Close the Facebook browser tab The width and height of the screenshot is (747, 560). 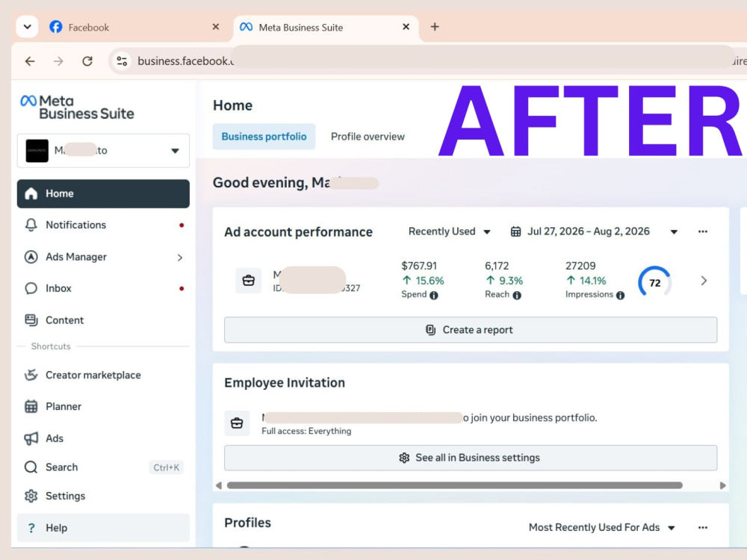216,27
